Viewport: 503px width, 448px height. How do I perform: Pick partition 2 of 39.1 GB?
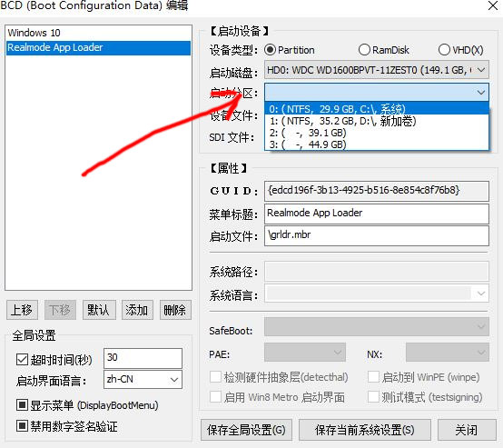pyautogui.click(x=377, y=133)
